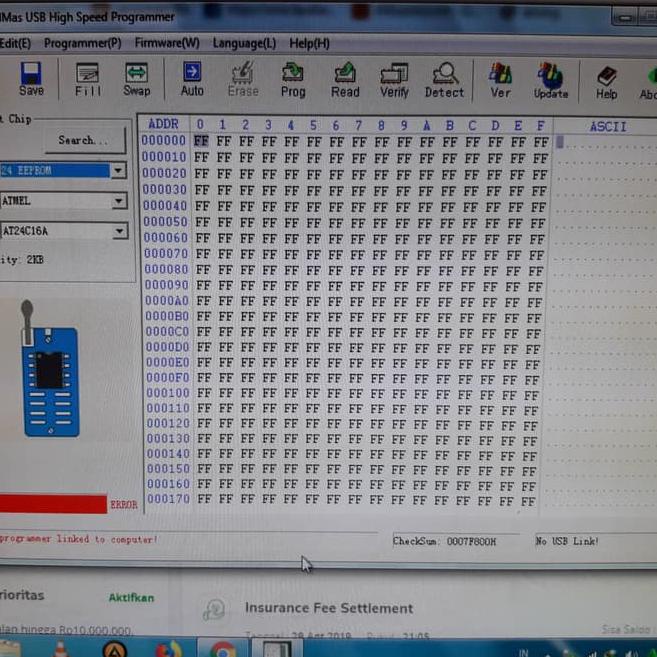Click the chip adapter illustration
This screenshot has width=657, height=657.
pos(50,369)
